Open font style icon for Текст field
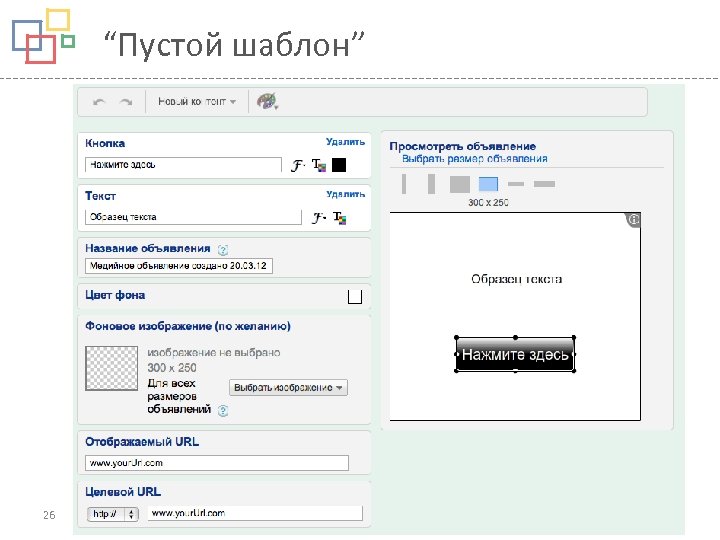Image resolution: width=720 pixels, height=540 pixels. point(318,217)
